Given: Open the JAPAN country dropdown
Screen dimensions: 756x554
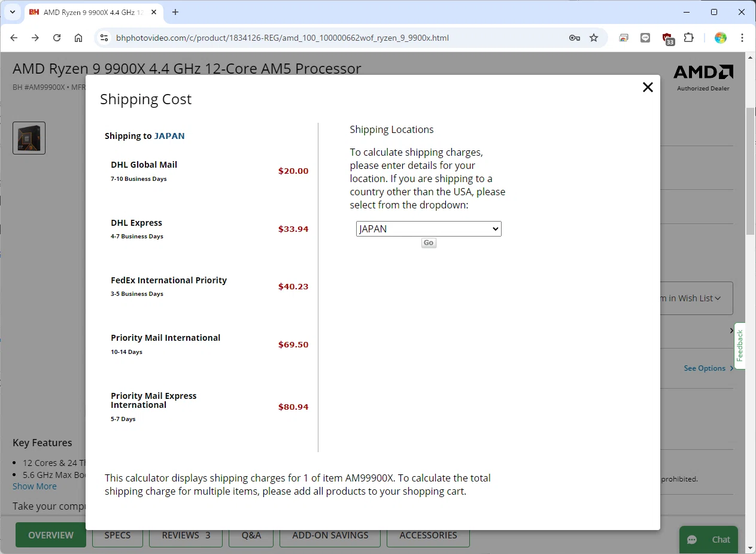Looking at the screenshot, I should 429,229.
